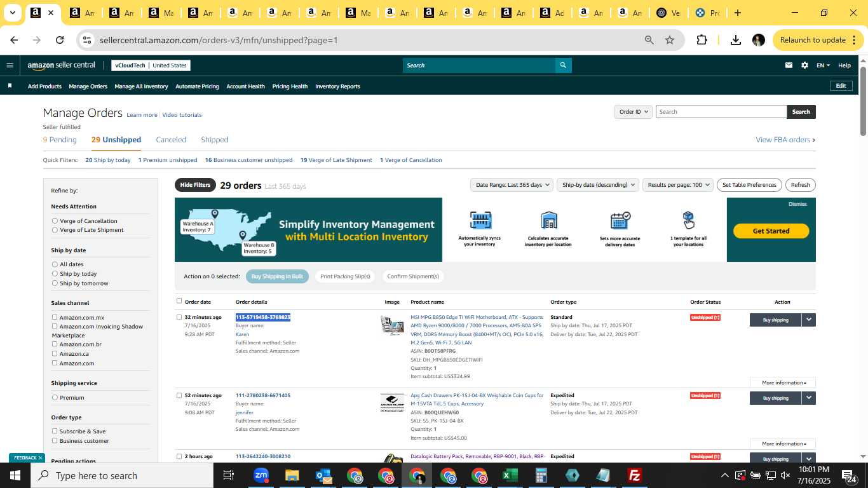Check the Subscribe & Save order type

click(x=55, y=431)
